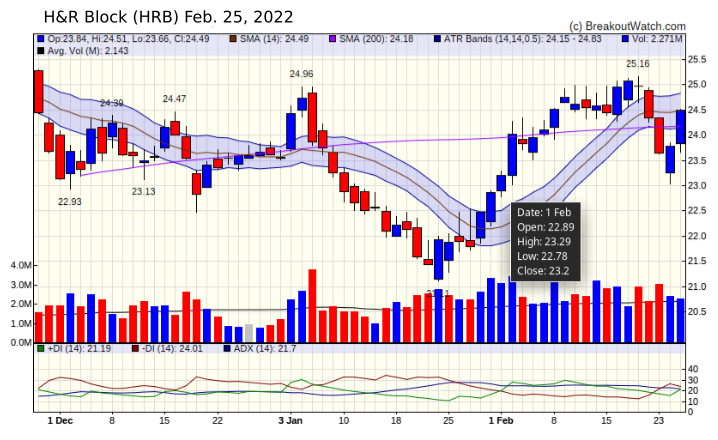Screen dimensions: 718x440
Task: Click the ATR Bands 24.15 - 24.83 label
Action: 522,39
